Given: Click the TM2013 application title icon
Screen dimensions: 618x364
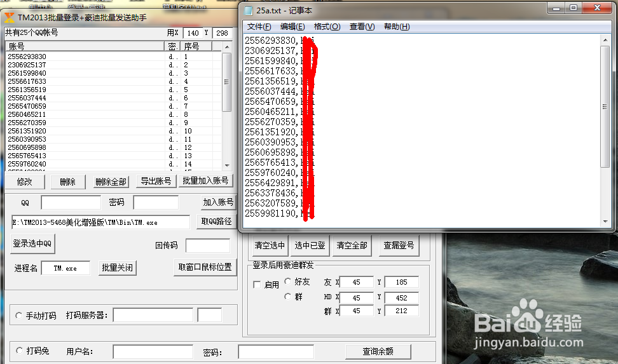Looking at the screenshot, I should pyautogui.click(x=9, y=18).
